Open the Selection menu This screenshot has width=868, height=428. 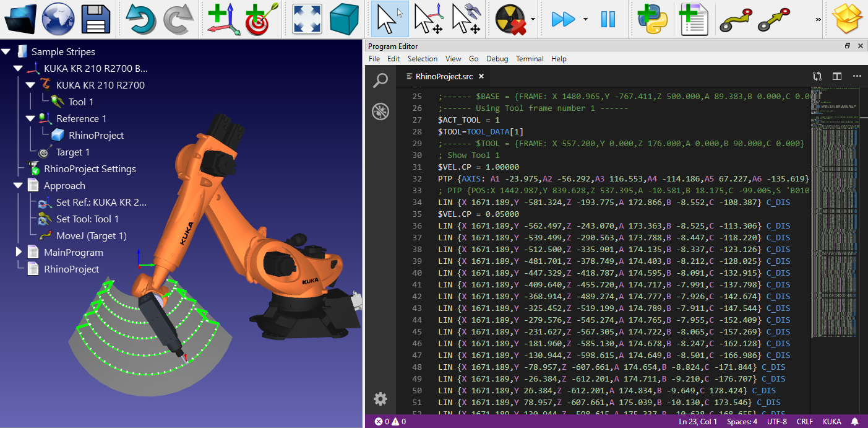[x=423, y=59]
